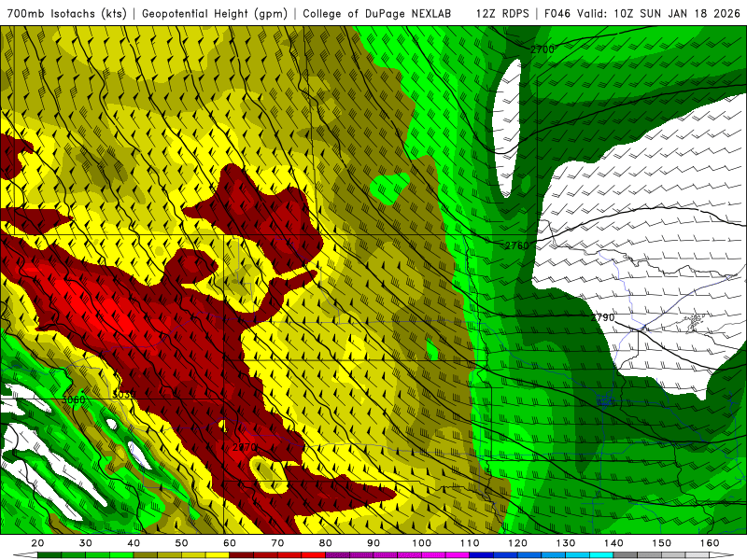Click the 2790 height contour label

(x=602, y=317)
